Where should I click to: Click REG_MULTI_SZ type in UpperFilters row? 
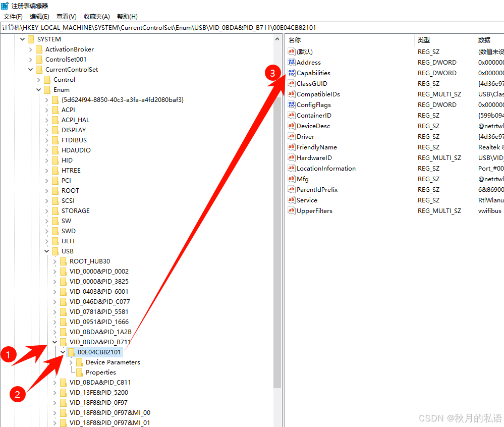439,211
